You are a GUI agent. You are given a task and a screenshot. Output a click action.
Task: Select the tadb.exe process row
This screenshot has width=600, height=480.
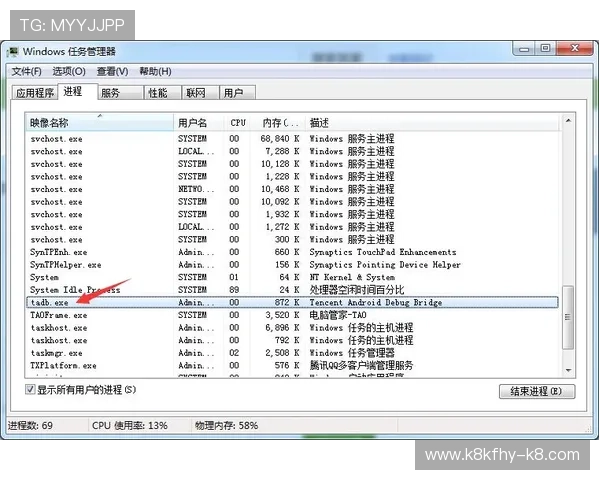tap(292, 302)
